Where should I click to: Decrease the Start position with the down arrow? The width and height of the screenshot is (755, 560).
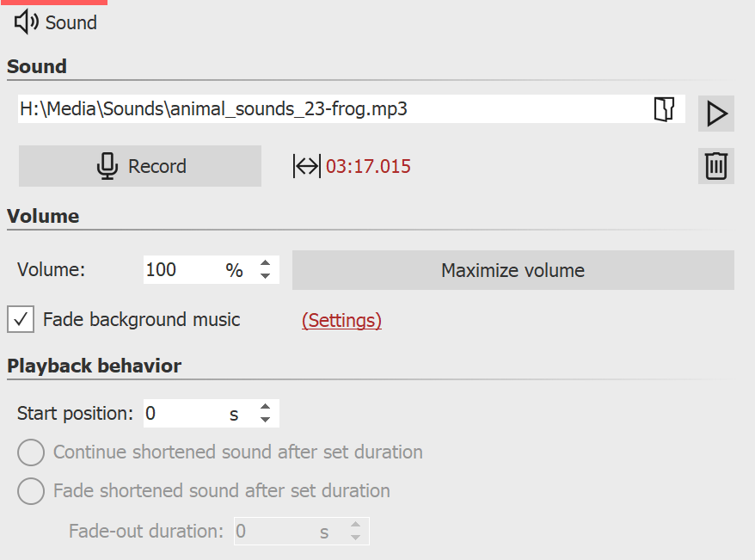click(265, 418)
